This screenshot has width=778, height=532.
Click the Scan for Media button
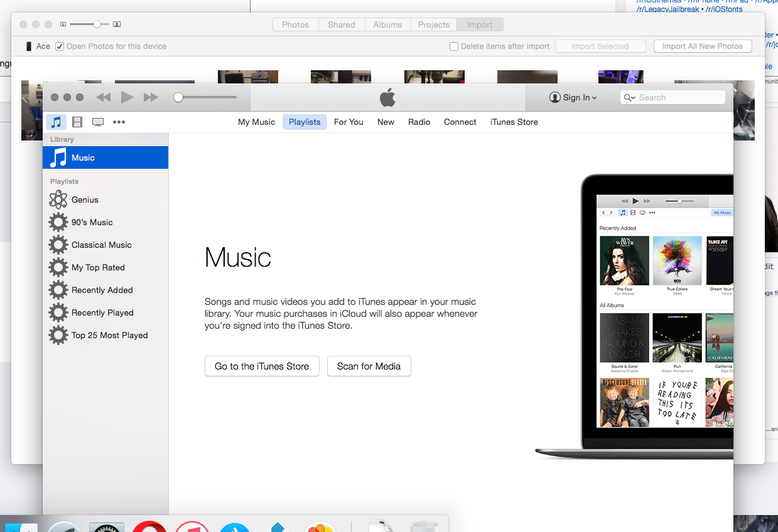pyautogui.click(x=369, y=366)
